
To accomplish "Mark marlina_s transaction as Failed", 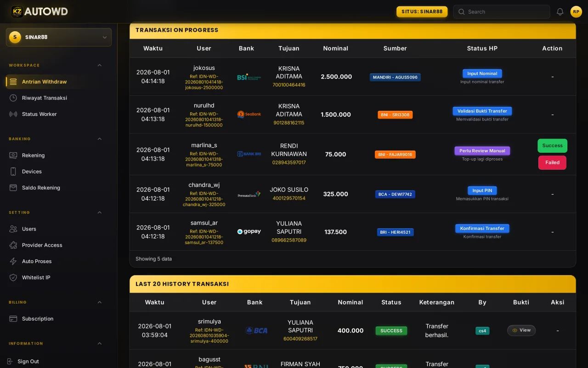I will coord(552,162).
